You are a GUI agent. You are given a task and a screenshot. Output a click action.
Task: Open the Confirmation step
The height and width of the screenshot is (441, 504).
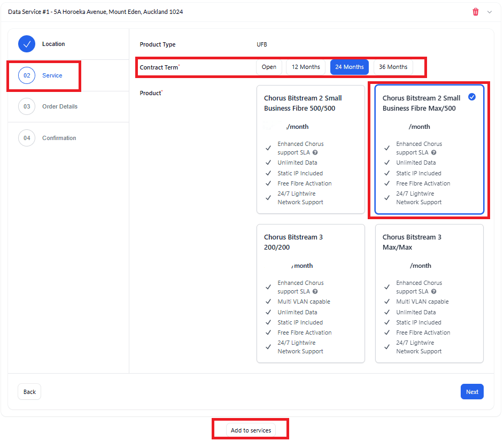click(x=59, y=138)
